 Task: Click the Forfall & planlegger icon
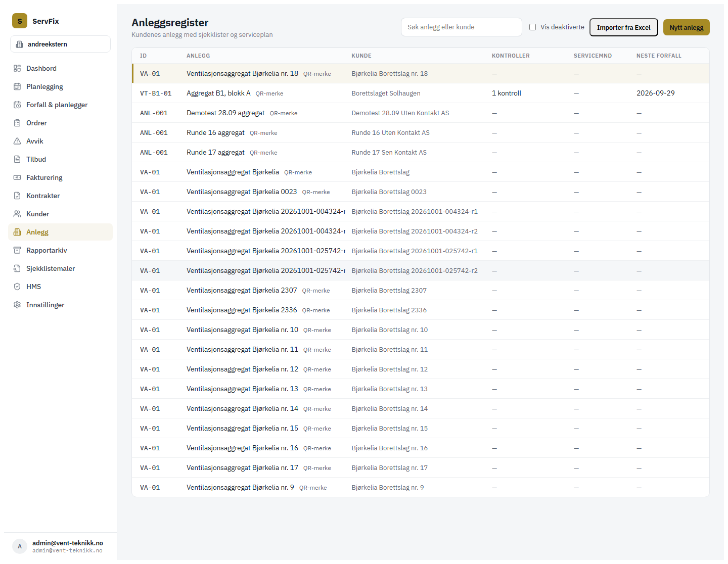tap(17, 105)
